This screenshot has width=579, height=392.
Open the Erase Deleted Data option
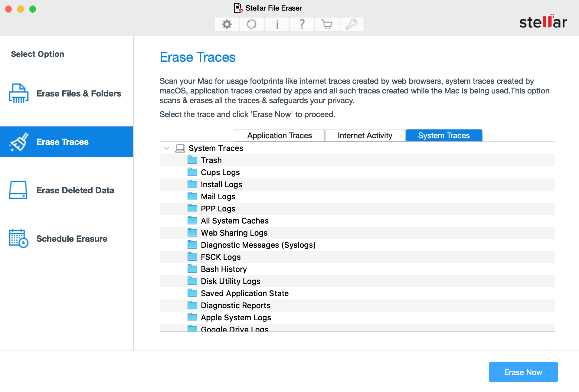(x=67, y=190)
